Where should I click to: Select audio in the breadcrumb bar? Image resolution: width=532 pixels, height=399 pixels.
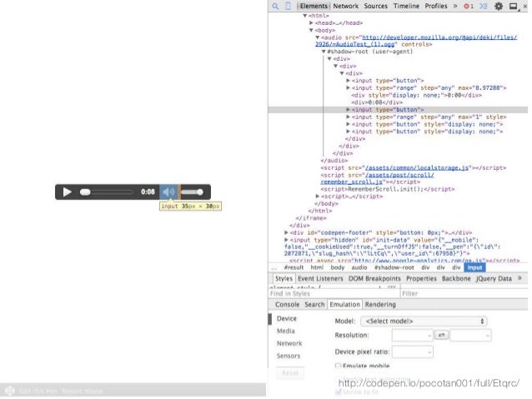359,267
